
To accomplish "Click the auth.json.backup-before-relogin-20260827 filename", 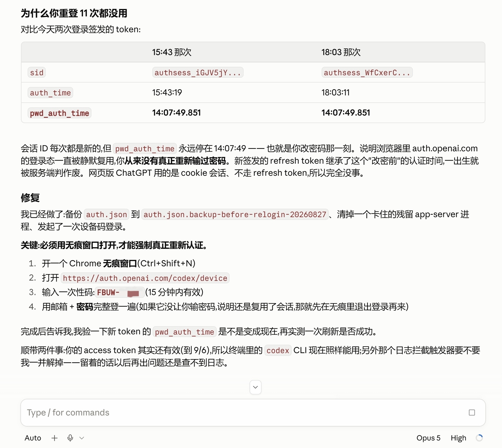I will (235, 214).
